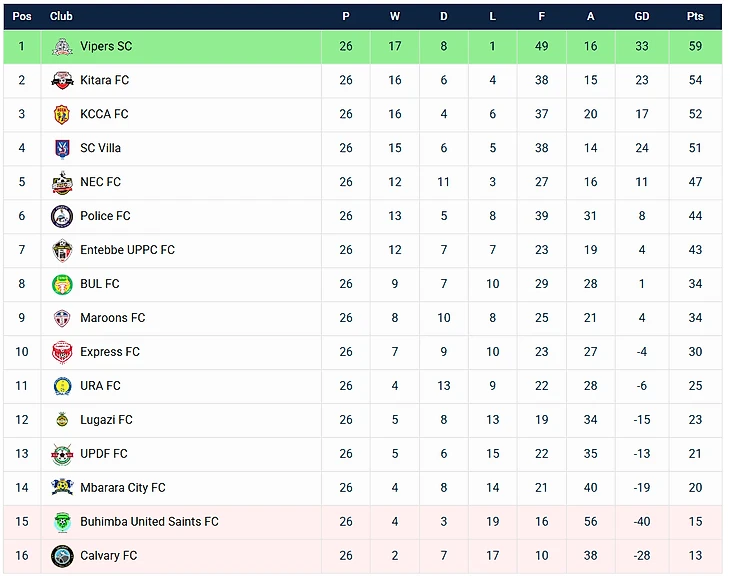Sort by GD column header
Viewport: 730px width, 579px height.
tap(642, 16)
